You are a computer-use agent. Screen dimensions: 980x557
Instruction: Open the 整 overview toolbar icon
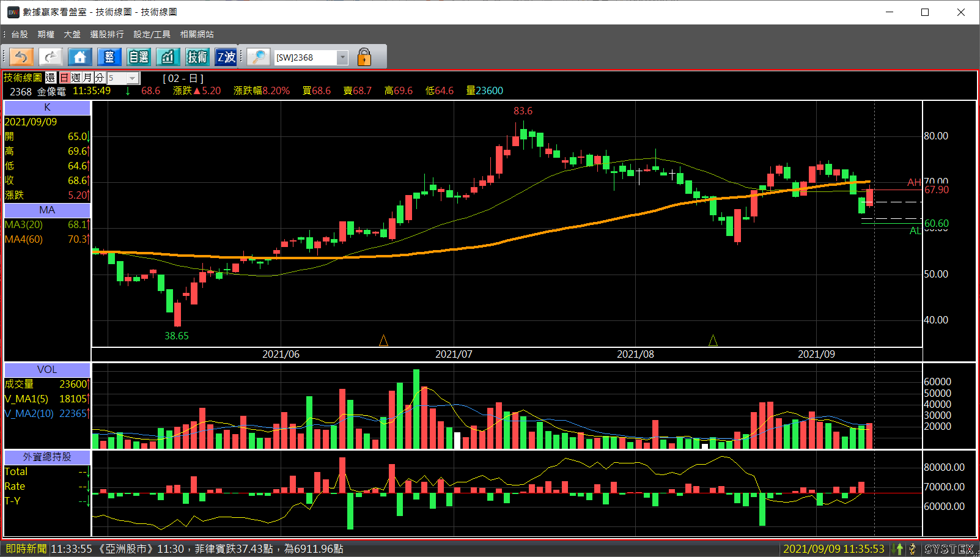(109, 57)
